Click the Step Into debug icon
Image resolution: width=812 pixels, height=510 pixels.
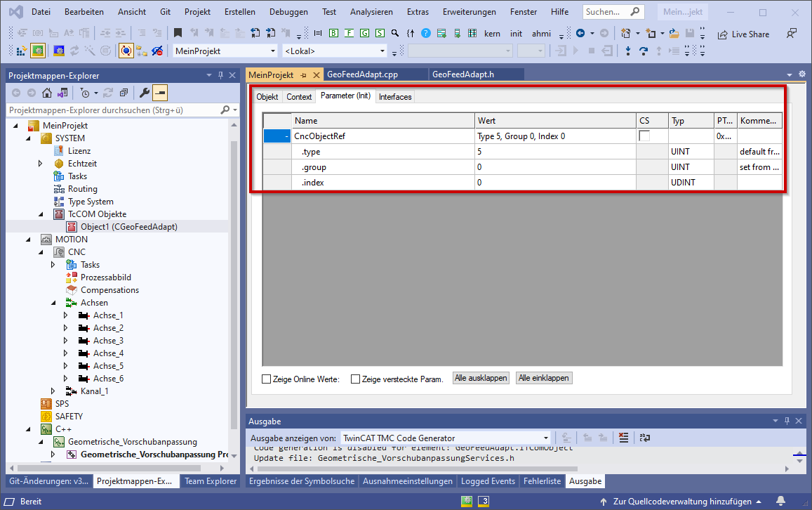[628, 51]
